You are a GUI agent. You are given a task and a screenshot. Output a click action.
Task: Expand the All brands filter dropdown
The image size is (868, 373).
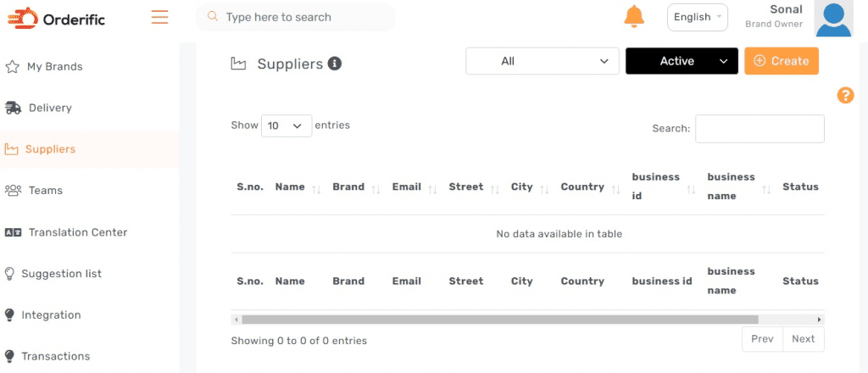[542, 61]
